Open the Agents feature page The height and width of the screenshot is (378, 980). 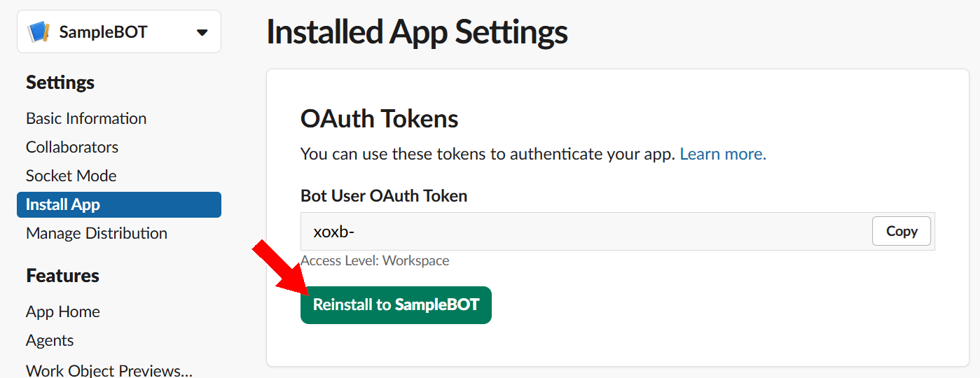click(50, 340)
